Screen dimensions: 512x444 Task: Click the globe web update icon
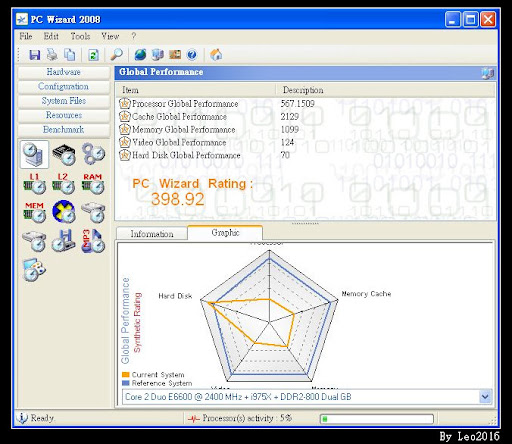140,54
